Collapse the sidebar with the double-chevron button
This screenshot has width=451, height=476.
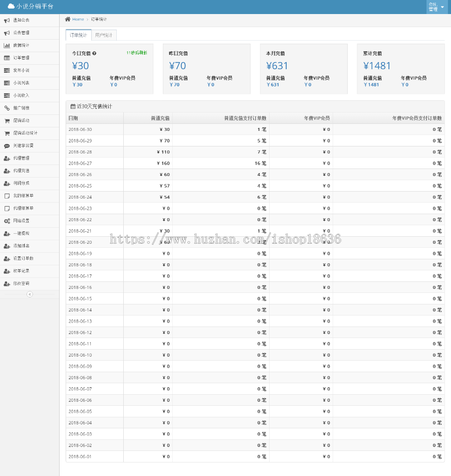pyautogui.click(x=30, y=294)
